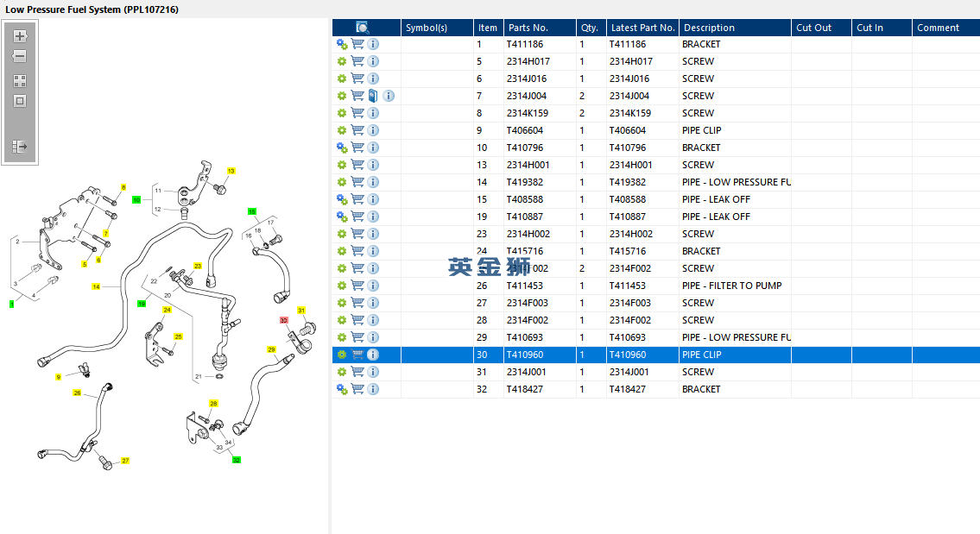The height and width of the screenshot is (534, 980).
Task: Select PIPE - FILTER TO PUMP description
Action: coord(732,286)
